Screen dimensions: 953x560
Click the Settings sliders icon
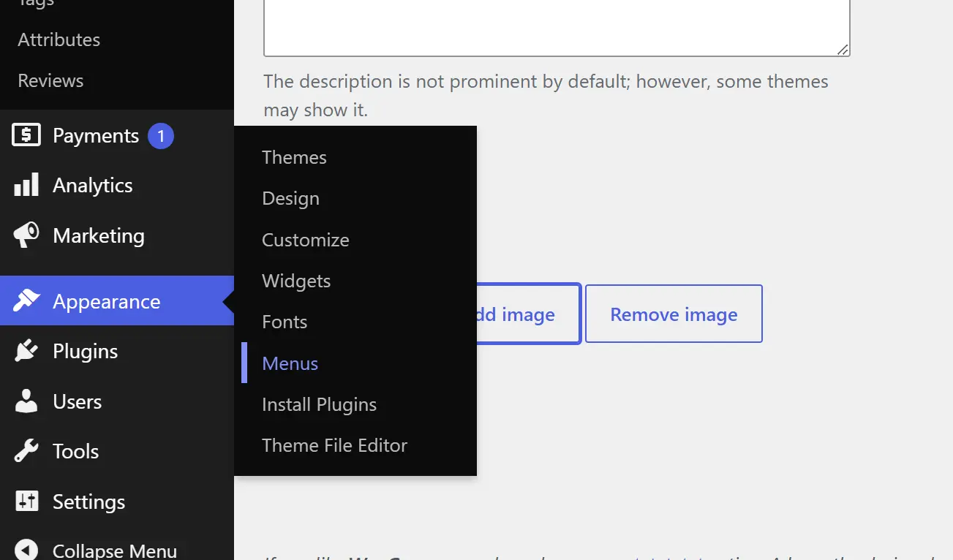click(x=26, y=502)
